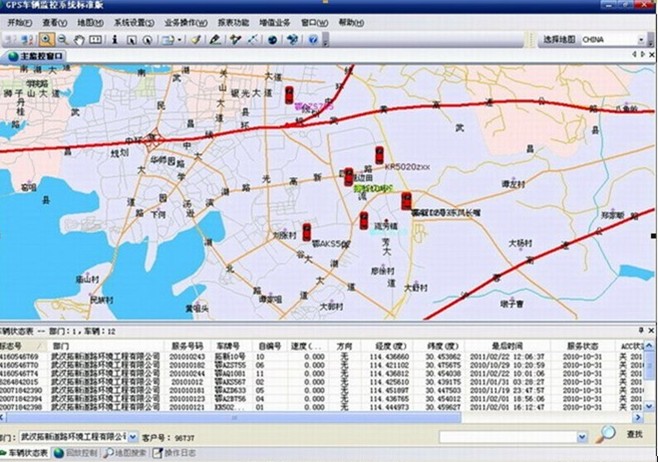Open the 系统设置 menu
Viewport: 658px width, 462px height.
(133, 21)
